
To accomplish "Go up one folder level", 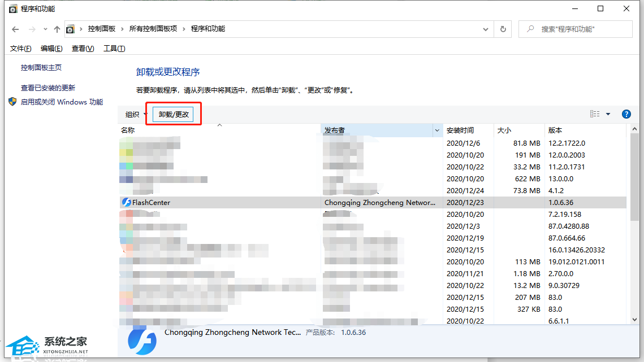I will [x=57, y=29].
